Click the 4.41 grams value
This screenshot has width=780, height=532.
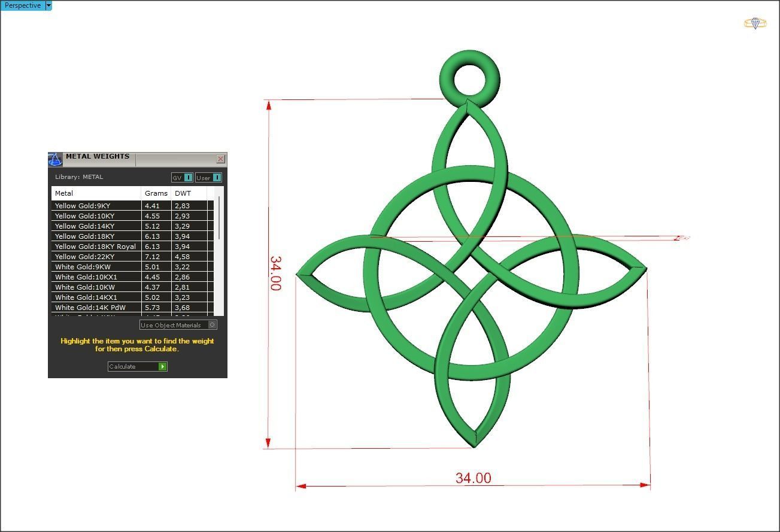click(x=152, y=206)
